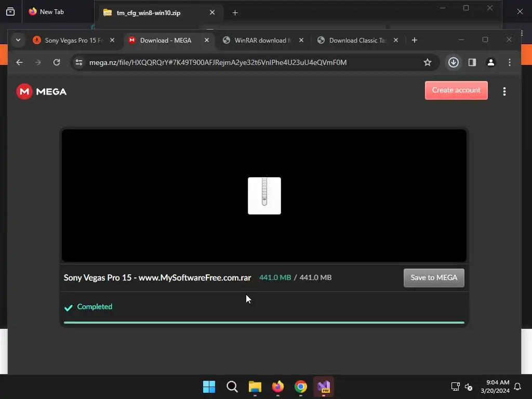Go back in Chrome
This screenshot has width=532, height=399.
tap(19, 62)
